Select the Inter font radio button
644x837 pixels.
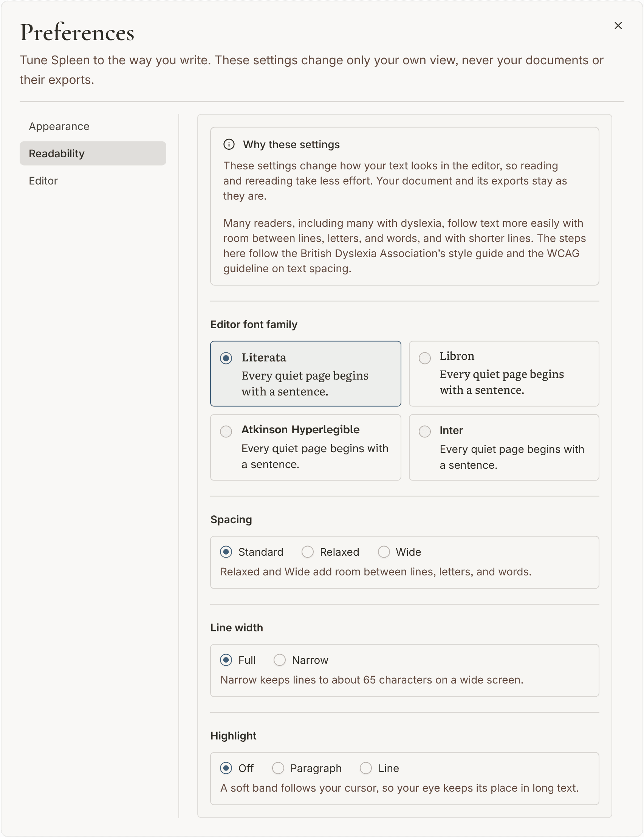pyautogui.click(x=424, y=431)
